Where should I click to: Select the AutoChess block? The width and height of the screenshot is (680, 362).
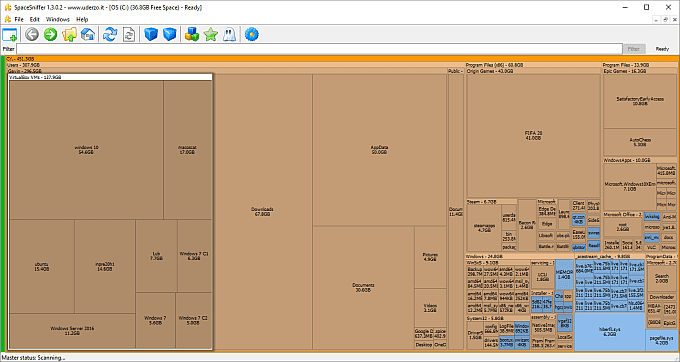coord(640,142)
